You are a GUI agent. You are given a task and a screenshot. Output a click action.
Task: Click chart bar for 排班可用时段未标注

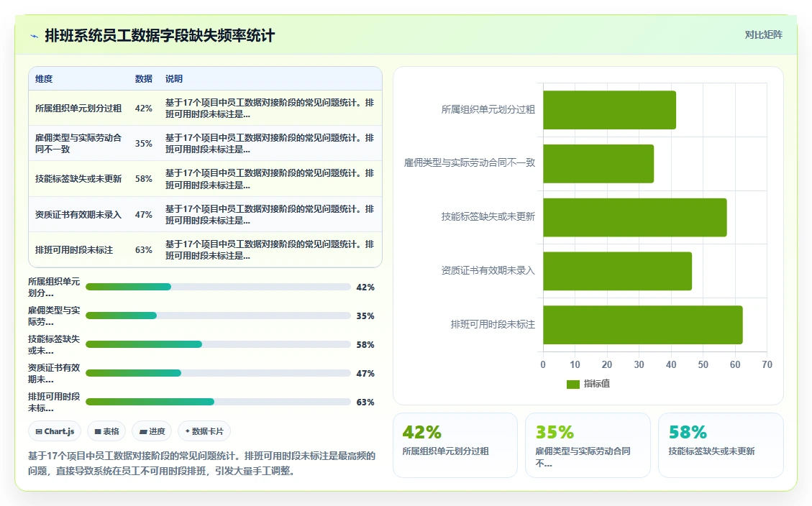tap(643, 325)
